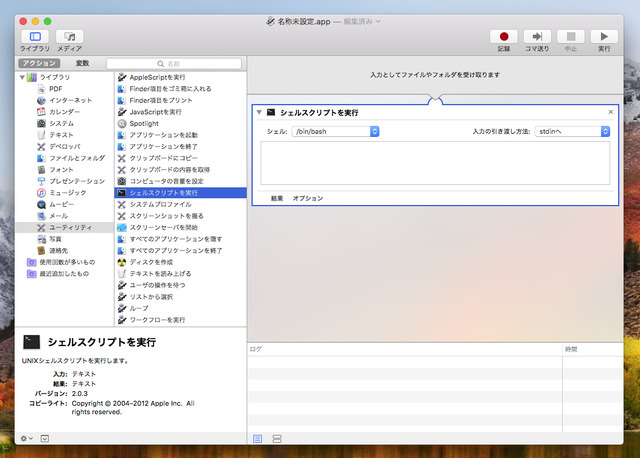Image resolution: width=640 pixels, height=458 pixels.
Task: Toggle the description panel visibility button
Action: pos(44,439)
